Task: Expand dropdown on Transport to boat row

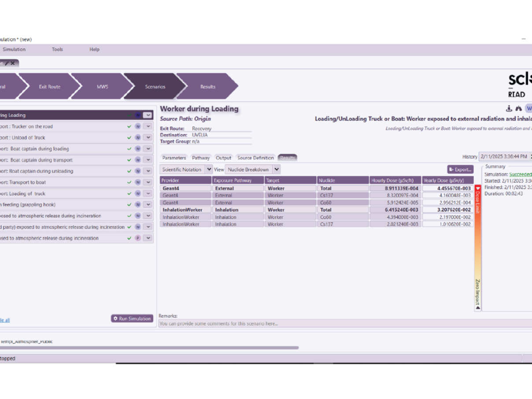Action: 148,182
